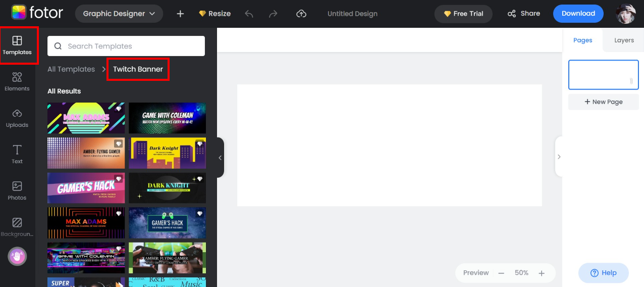Open the Templates sidebar panel
Viewport: 644px width, 287px height.
(17, 45)
